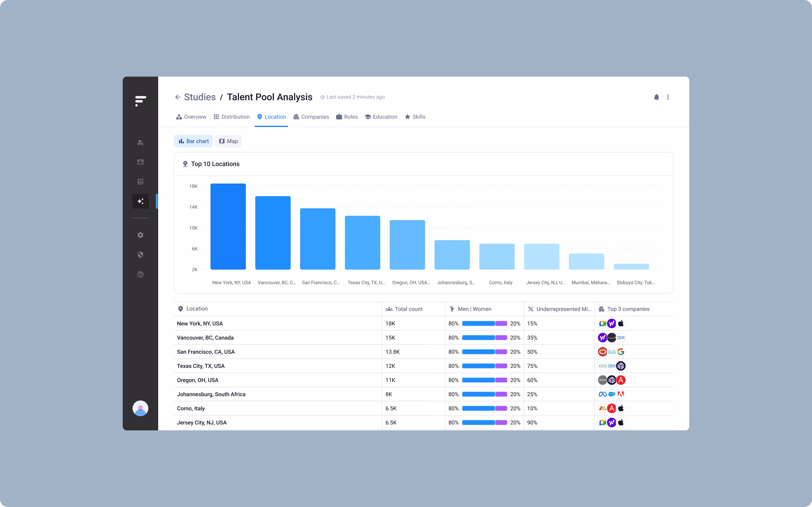Viewport: 812px width, 507px height.
Task: Switch to Bar chart view
Action: point(193,141)
